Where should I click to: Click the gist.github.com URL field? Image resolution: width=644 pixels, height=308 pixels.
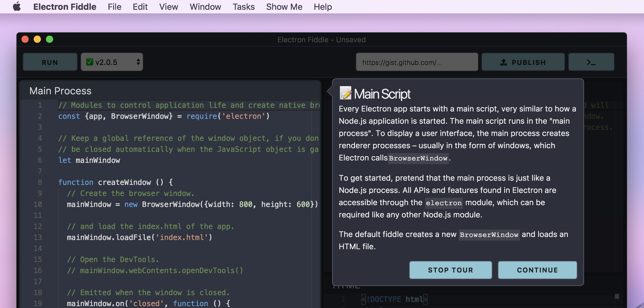click(417, 62)
